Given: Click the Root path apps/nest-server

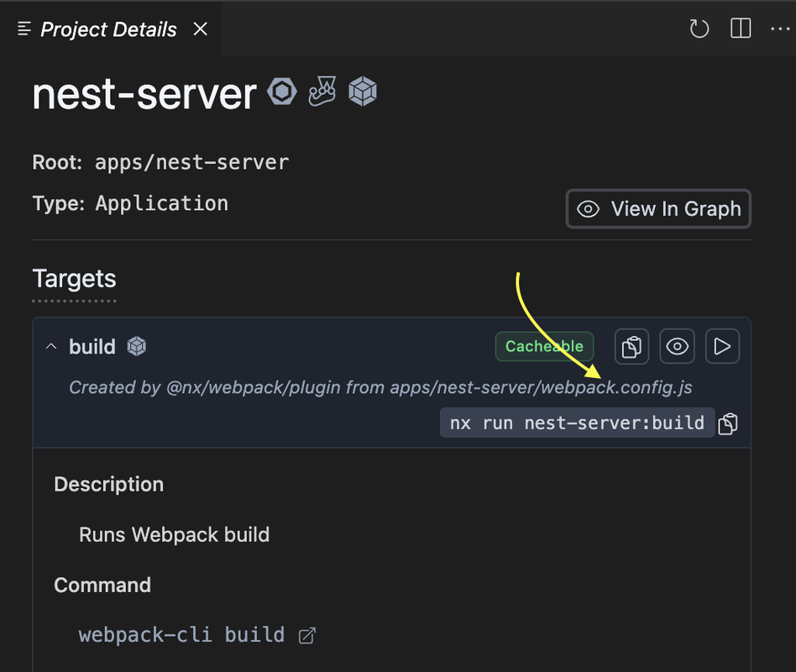Looking at the screenshot, I should (192, 162).
